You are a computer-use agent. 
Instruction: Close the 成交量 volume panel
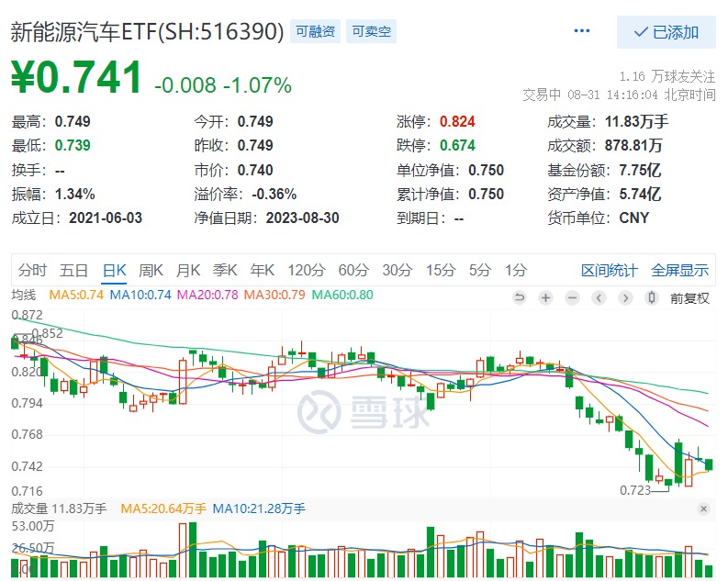pos(703,509)
